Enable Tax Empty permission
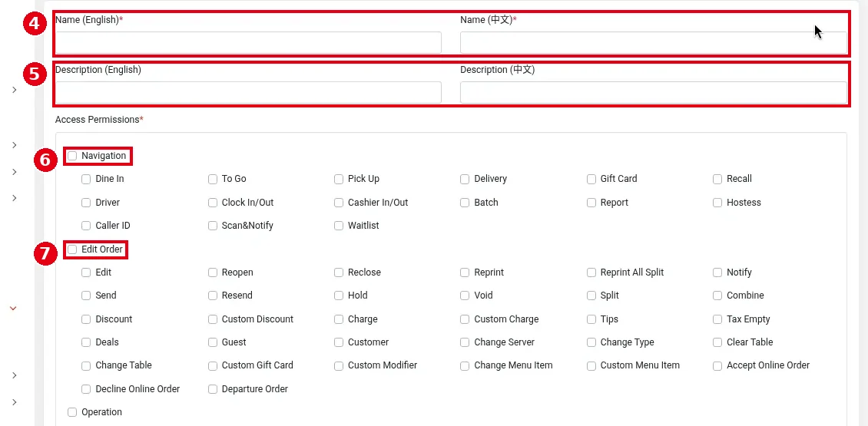 (717, 319)
